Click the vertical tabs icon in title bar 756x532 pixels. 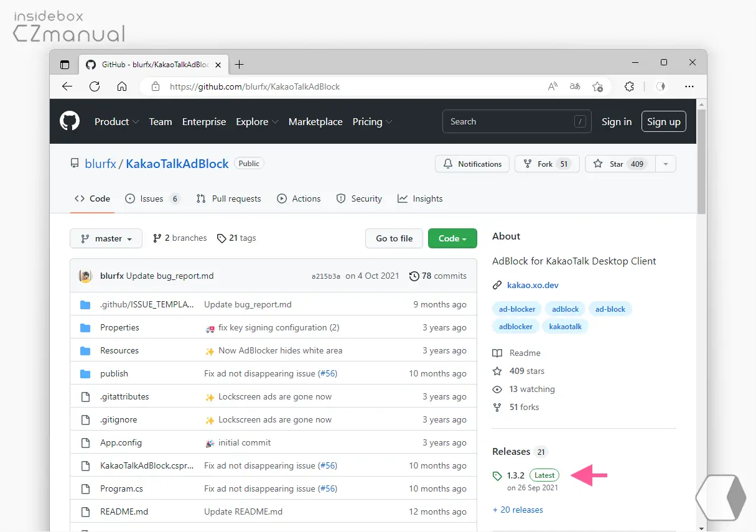pyautogui.click(x=65, y=65)
